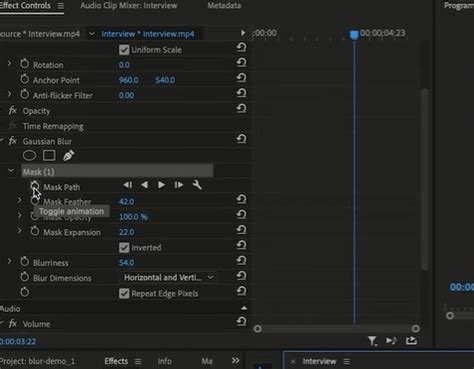Expand the Blurriness property

click(9, 261)
